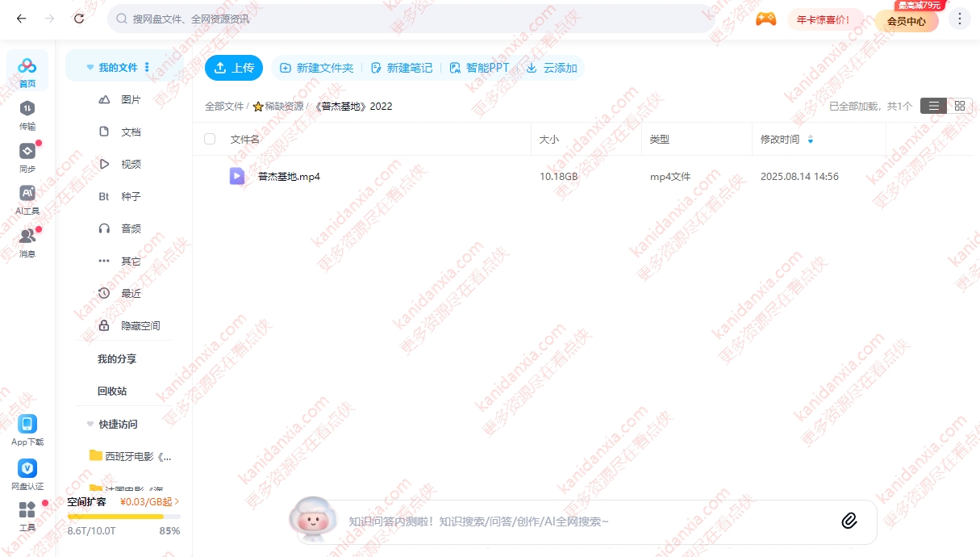This screenshot has height=557, width=980.
Task: Open 网盘认证 verification icon
Action: (x=27, y=469)
